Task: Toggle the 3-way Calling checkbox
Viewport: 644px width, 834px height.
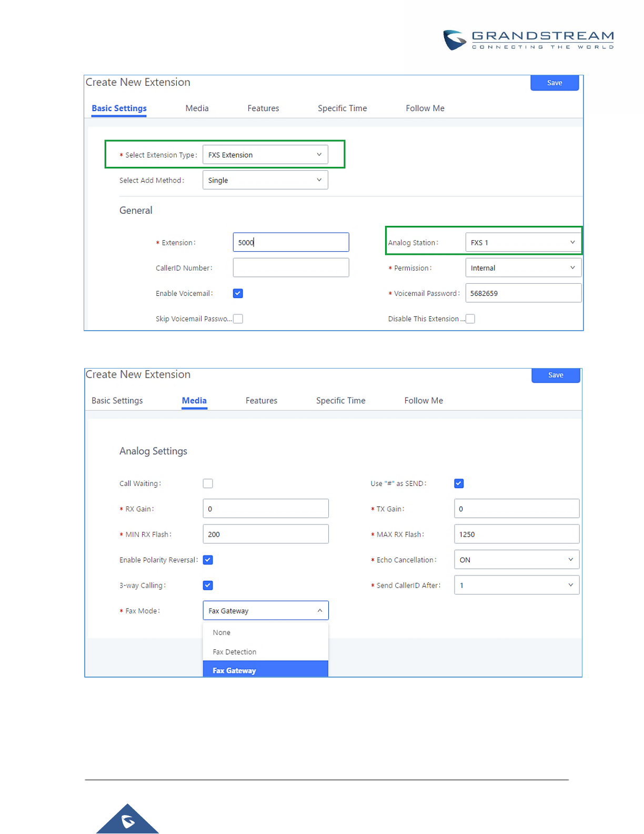Action: [208, 585]
